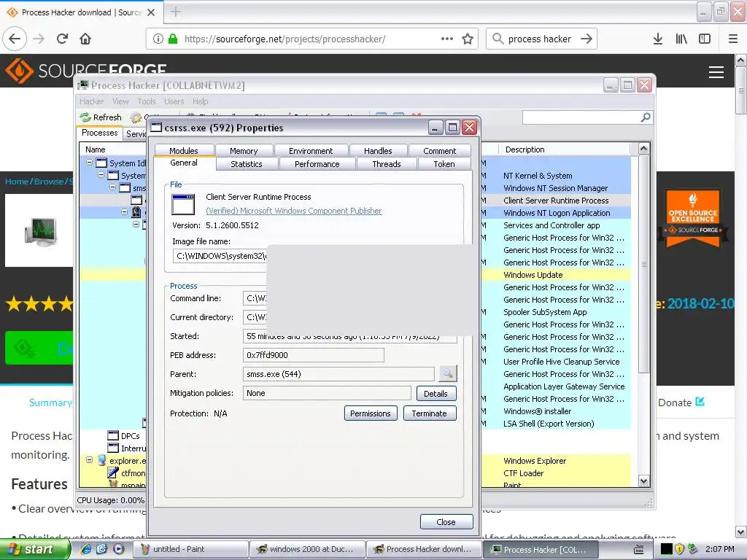747x560 pixels.
Task: Click the winlogon process icon in tree
Action: pyautogui.click(x=136, y=212)
